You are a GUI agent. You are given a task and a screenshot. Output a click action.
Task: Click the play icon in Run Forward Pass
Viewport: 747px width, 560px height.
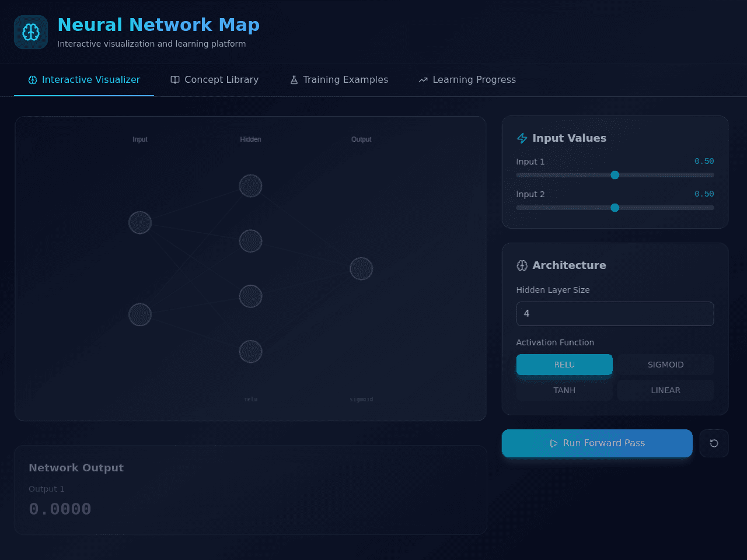tap(554, 443)
